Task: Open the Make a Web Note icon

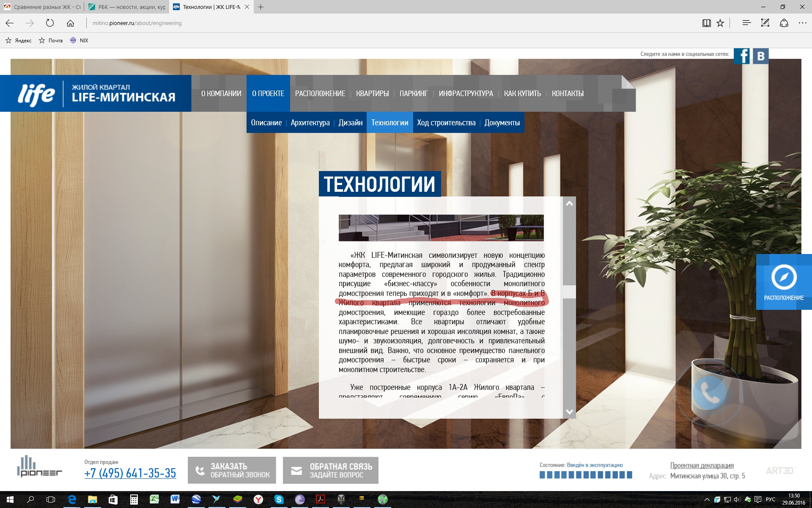Action: pyautogui.click(x=765, y=23)
